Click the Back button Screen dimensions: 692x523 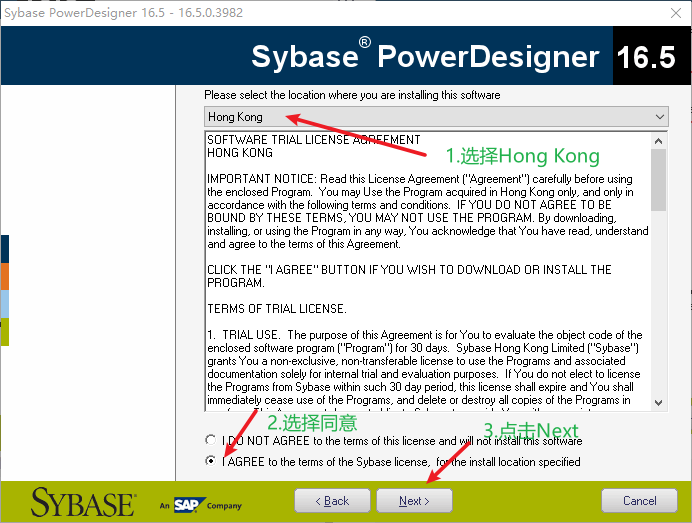(332, 500)
